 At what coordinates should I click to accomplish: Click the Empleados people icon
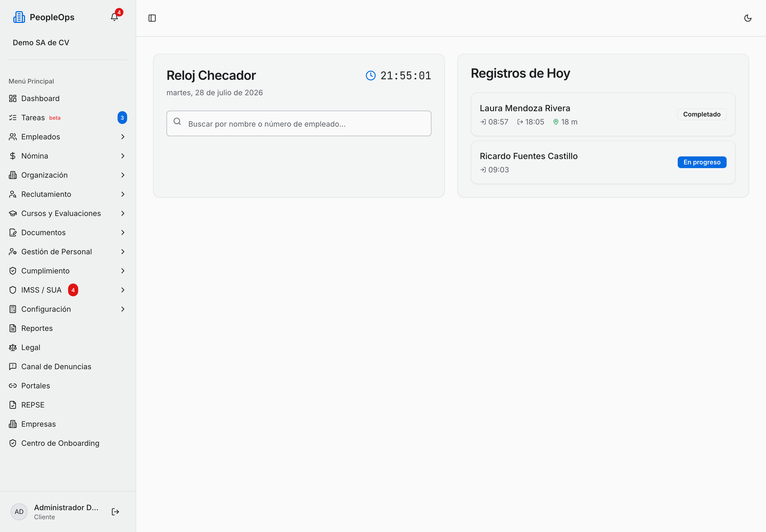(13, 137)
